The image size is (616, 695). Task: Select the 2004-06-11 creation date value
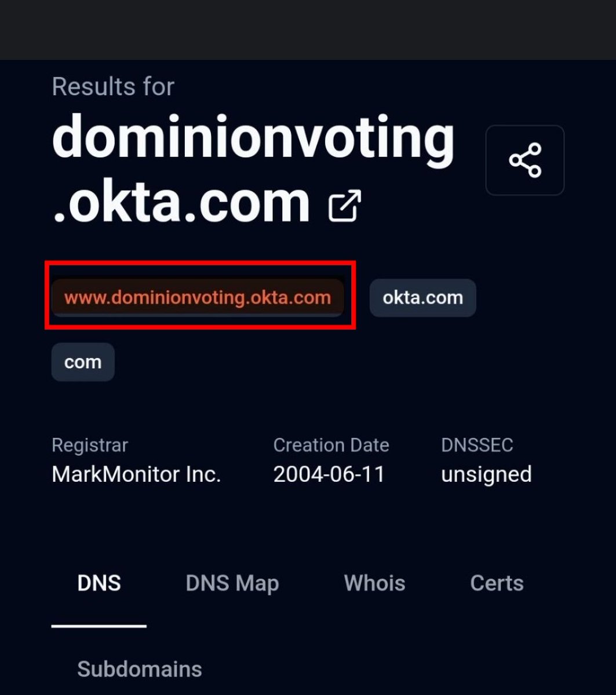329,474
